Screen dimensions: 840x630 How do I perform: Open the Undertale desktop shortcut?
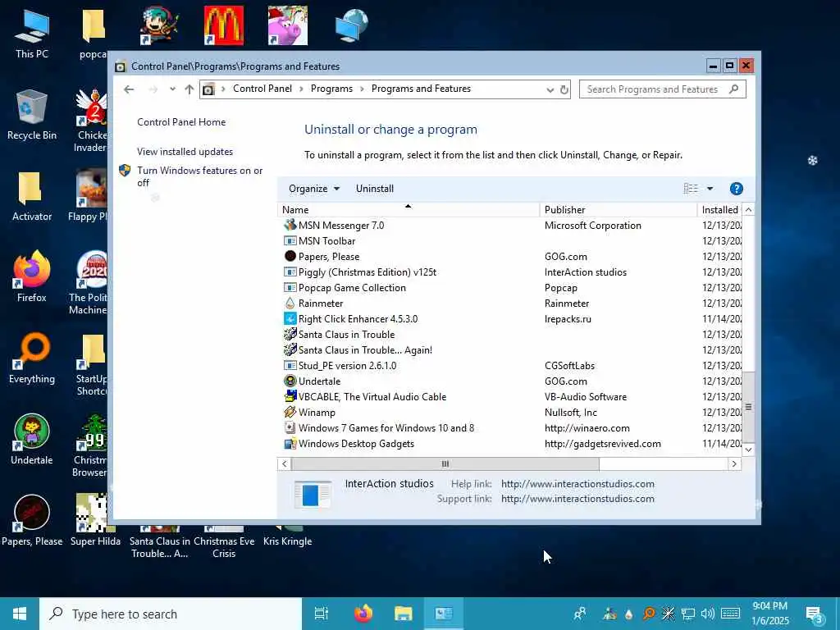click(x=32, y=440)
